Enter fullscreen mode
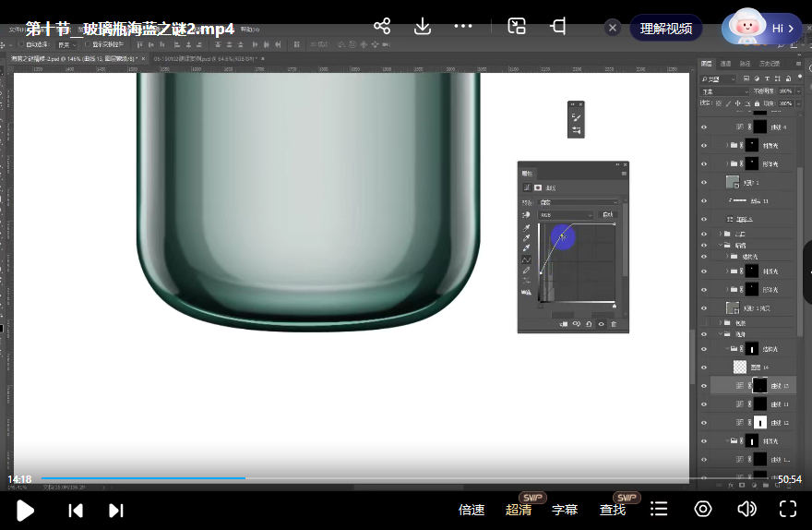Screen dimensions: 812x530 point(788,509)
